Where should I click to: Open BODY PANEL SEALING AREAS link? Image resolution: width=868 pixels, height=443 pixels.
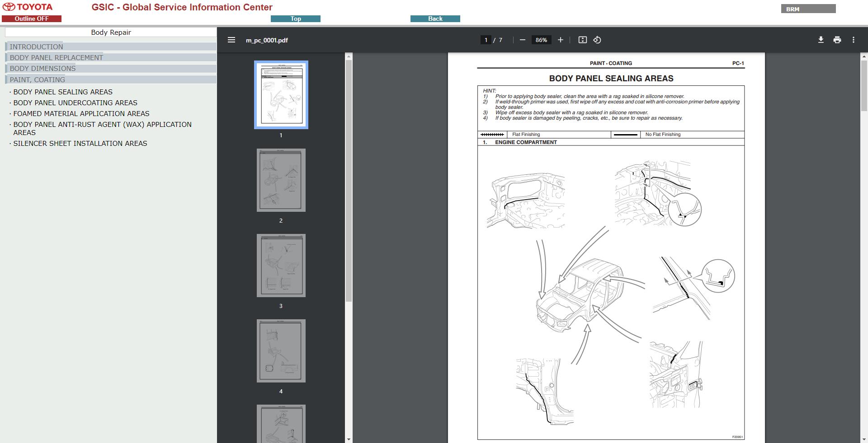tap(63, 92)
